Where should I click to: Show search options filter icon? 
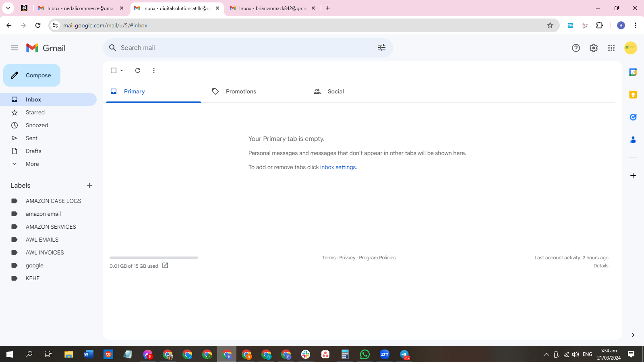[x=382, y=48]
